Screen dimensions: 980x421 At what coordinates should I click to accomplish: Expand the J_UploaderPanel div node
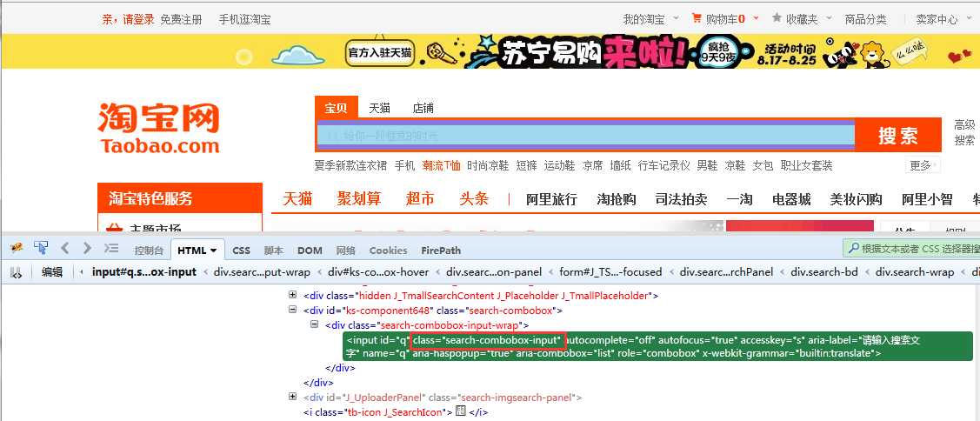pyautogui.click(x=292, y=397)
